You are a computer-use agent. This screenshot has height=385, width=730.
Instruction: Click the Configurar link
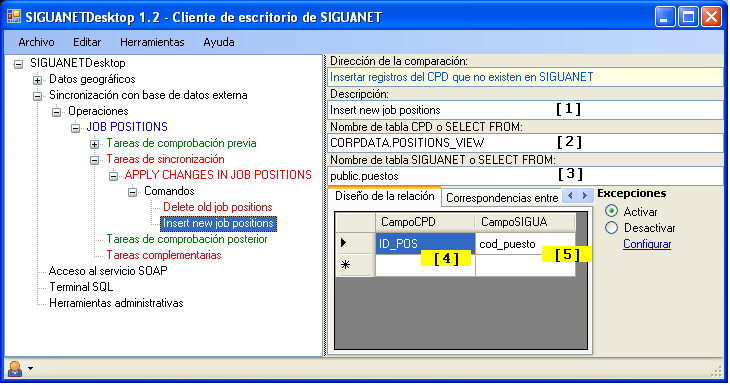647,244
